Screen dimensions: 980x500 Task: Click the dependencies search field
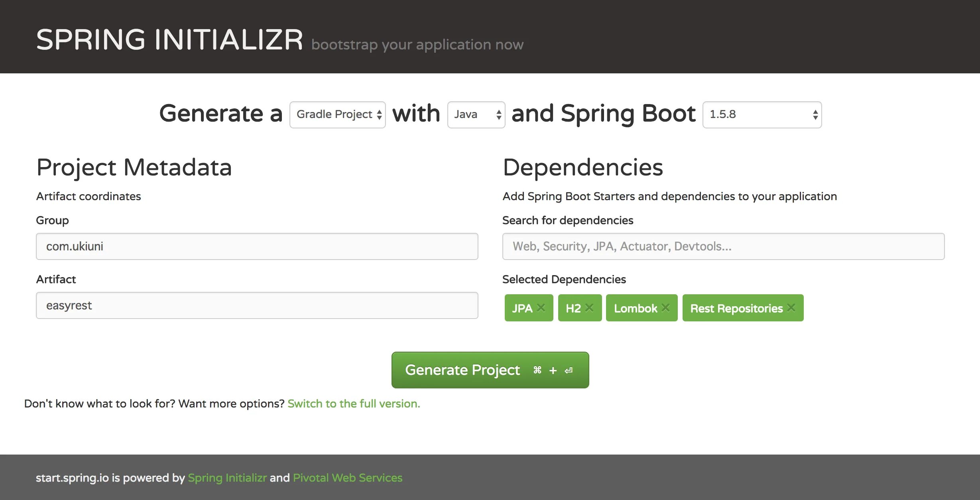(x=723, y=246)
